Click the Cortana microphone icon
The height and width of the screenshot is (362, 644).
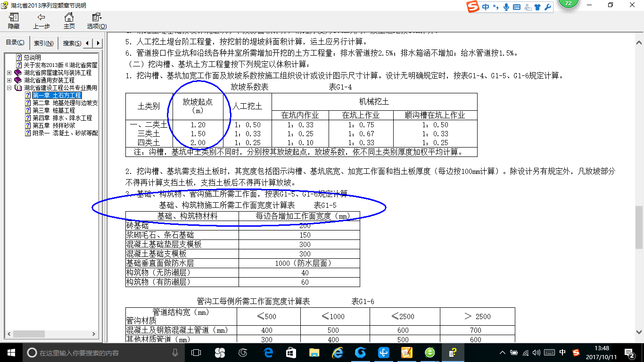[x=175, y=353]
